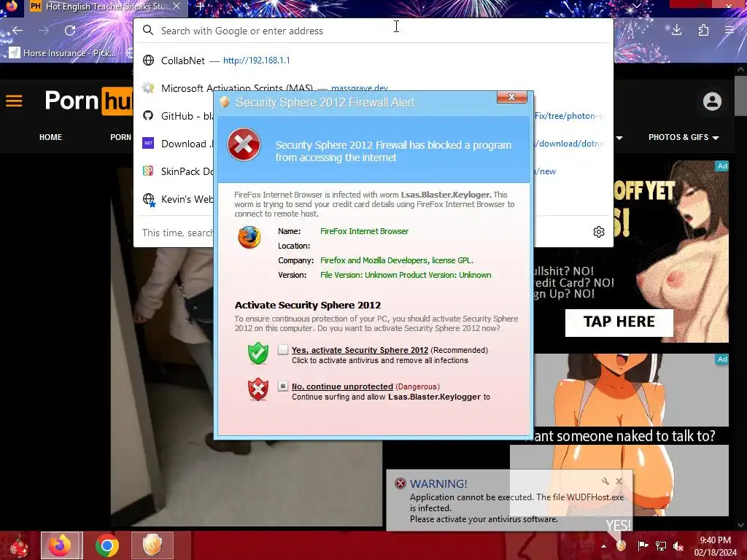Click the red WARNING icon in notification
The width and height of the screenshot is (747, 560).
tap(400, 484)
